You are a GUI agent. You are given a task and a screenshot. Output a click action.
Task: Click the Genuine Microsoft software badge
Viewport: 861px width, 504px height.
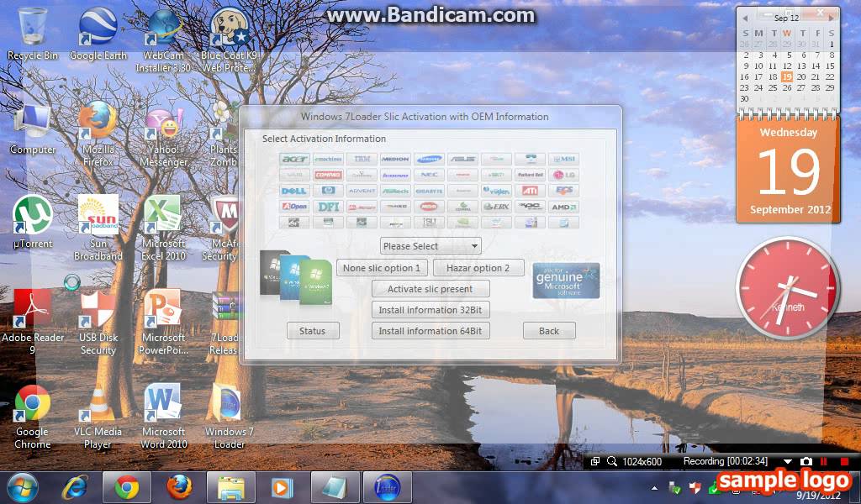(x=566, y=281)
